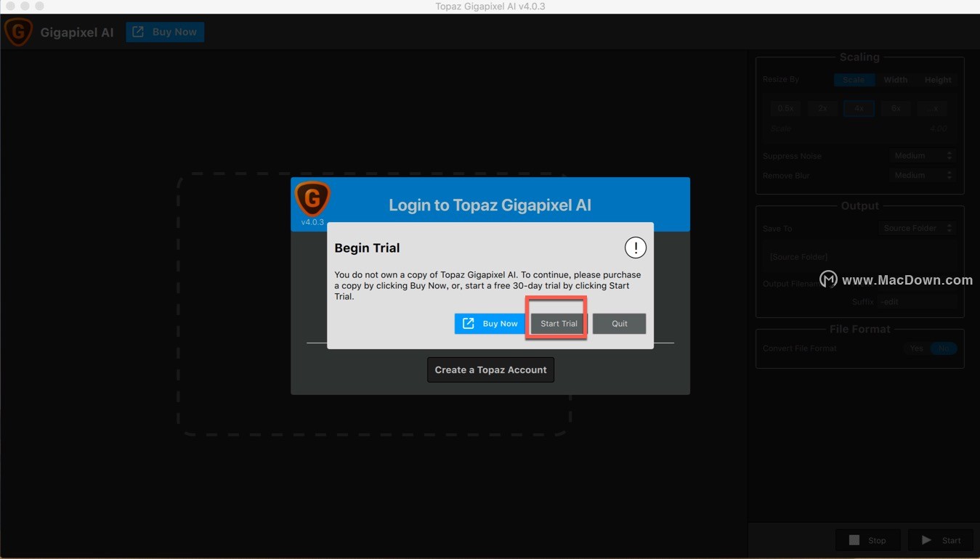Click the Convert File Format label

800,348
